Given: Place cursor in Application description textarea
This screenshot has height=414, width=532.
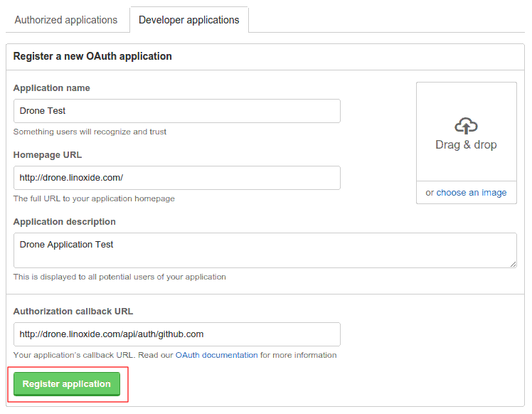Looking at the screenshot, I should pyautogui.click(x=265, y=250).
